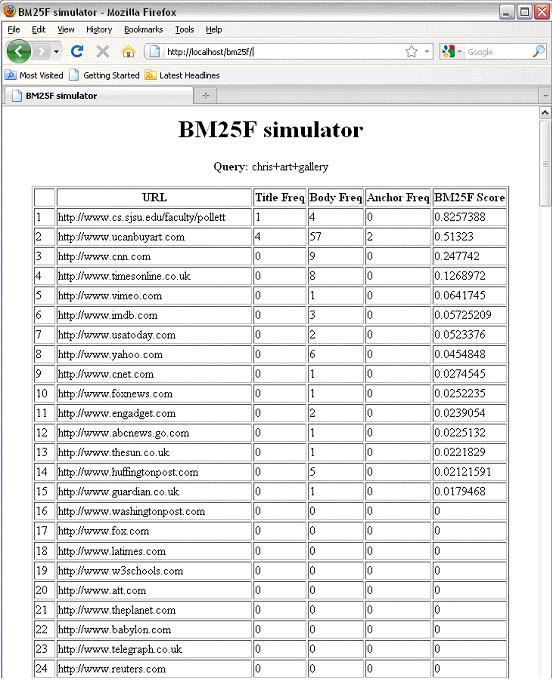Open the address bar history dropdown
The image size is (552, 681).
coord(427,52)
